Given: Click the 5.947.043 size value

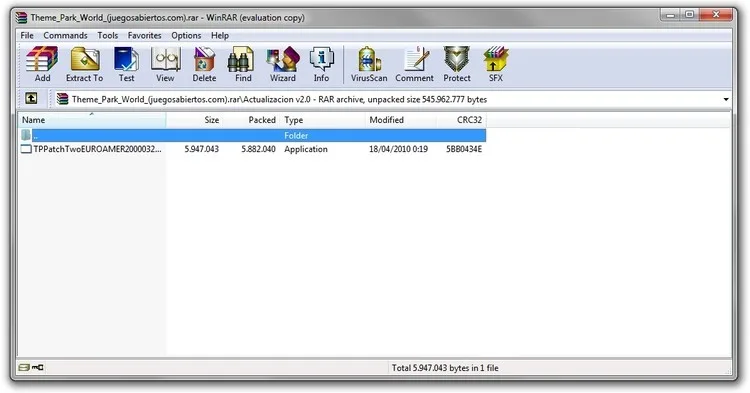Looking at the screenshot, I should pos(201,149).
